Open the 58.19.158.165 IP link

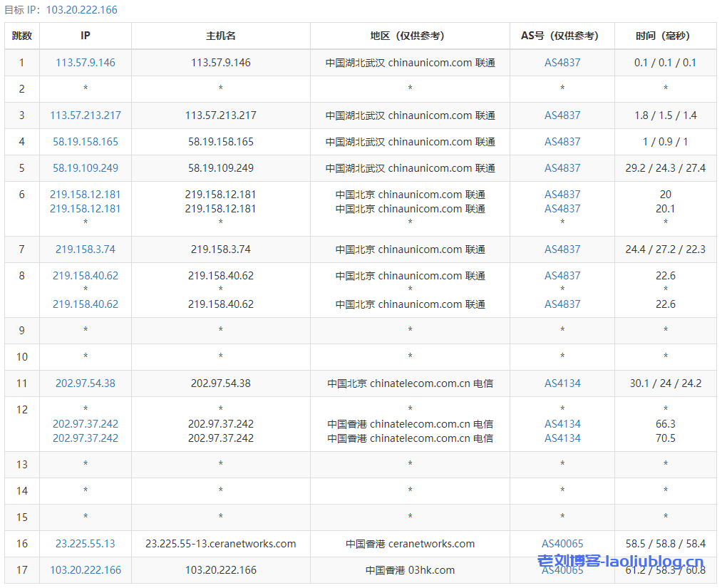tap(86, 142)
